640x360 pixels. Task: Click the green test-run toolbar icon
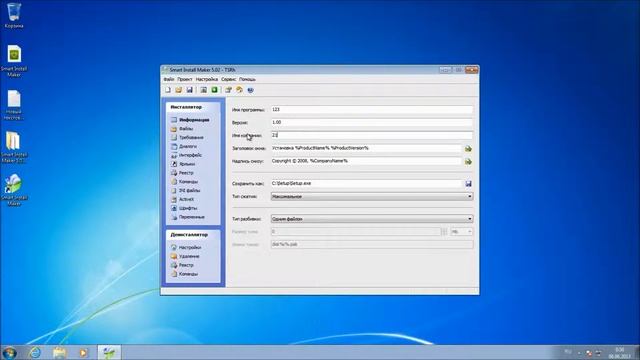click(x=214, y=90)
